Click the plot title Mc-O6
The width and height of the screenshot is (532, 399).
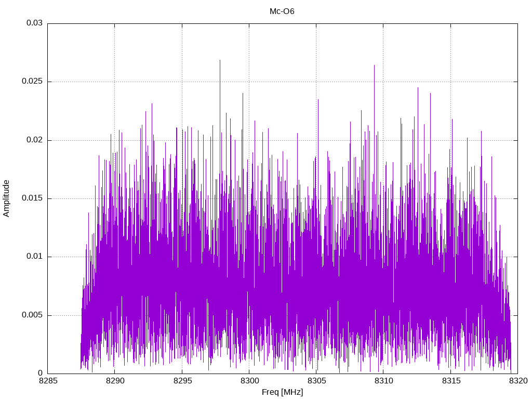pos(282,11)
